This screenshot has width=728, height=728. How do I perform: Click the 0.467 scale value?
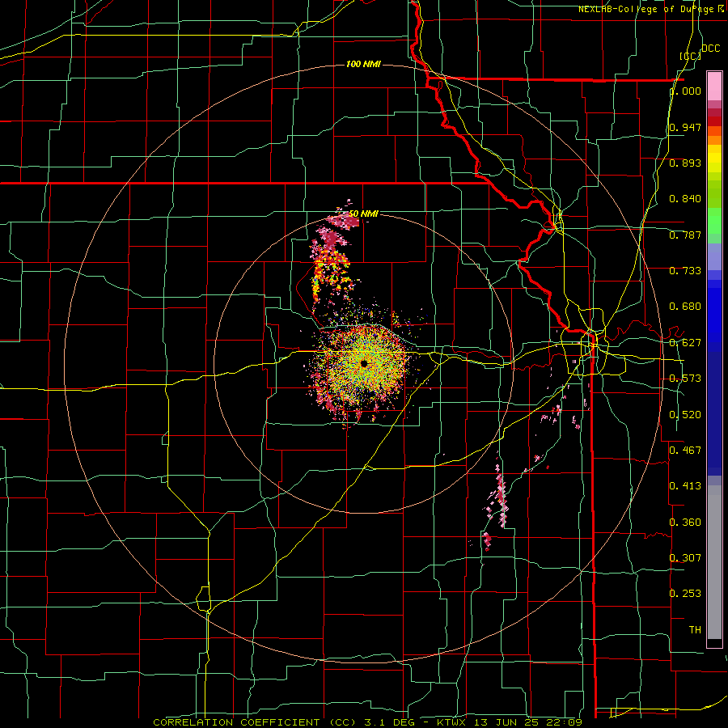point(685,450)
